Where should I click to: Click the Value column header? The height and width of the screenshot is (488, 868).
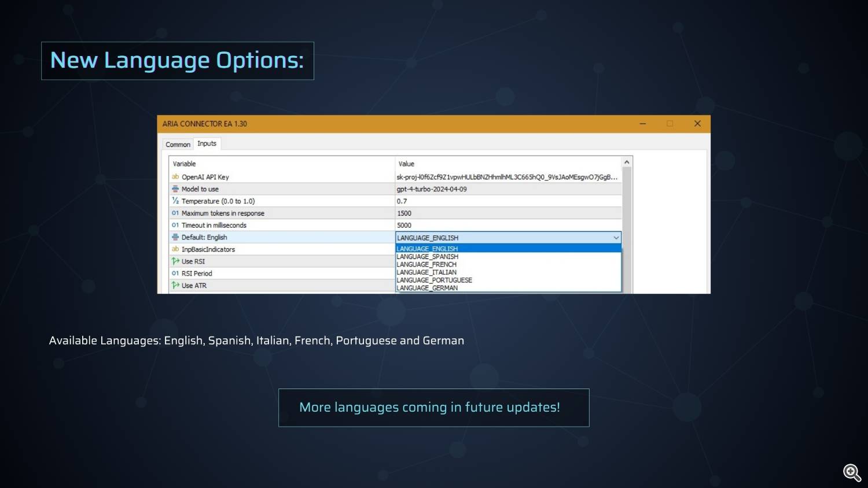406,164
